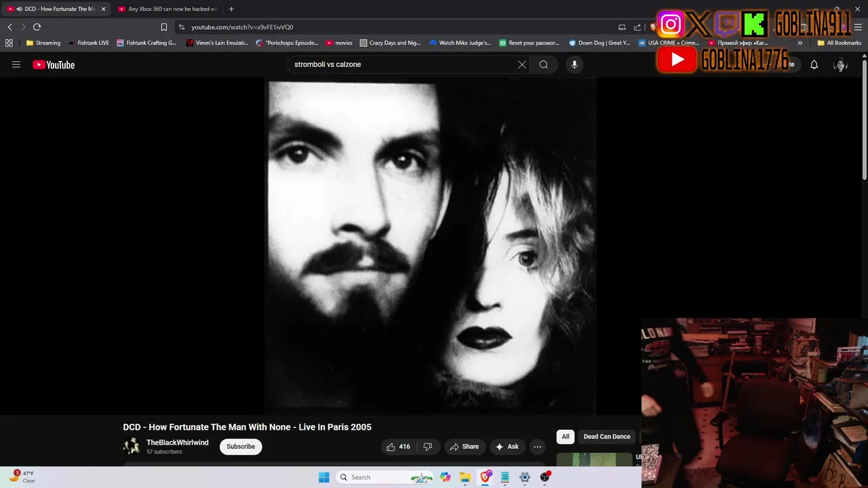Open the first recommended video thumbnail
868x488 pixels.
(594, 460)
